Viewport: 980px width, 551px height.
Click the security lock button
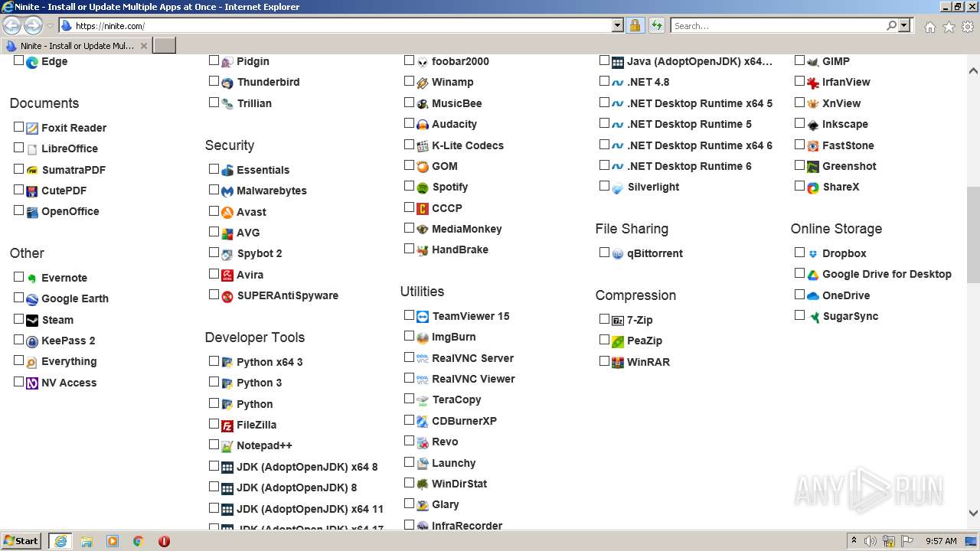pyautogui.click(x=635, y=25)
